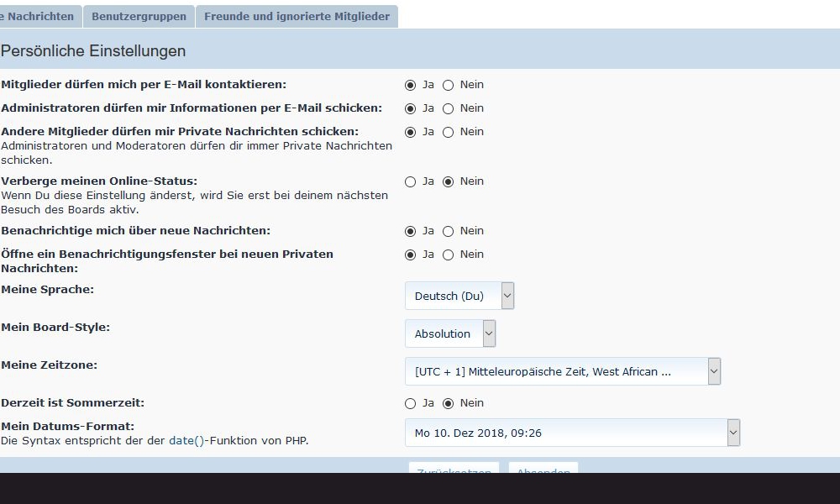Choose Ja to hide online status
The image size is (840, 504).
411,181
